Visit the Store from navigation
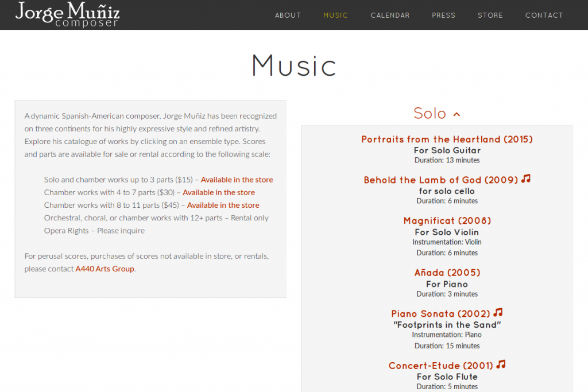 [490, 15]
